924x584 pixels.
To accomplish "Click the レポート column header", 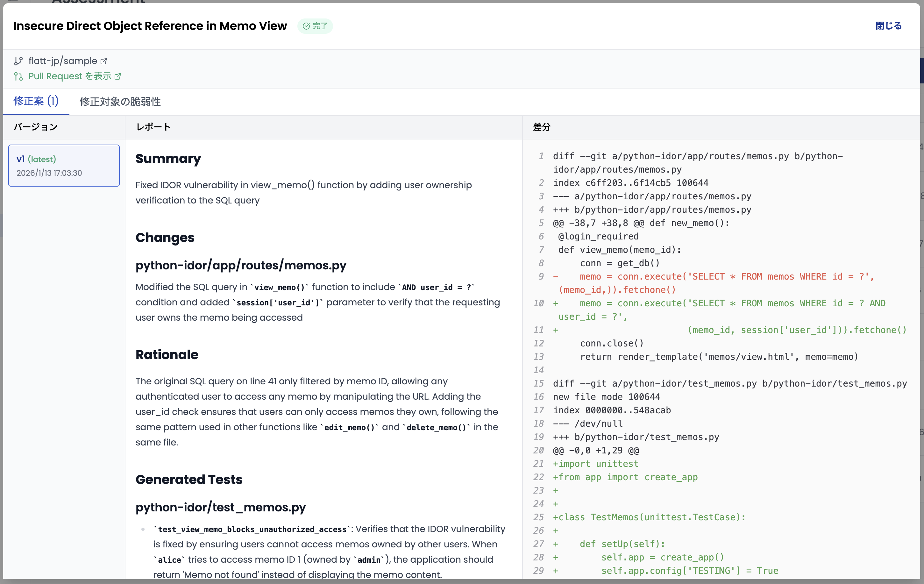I will 153,127.
